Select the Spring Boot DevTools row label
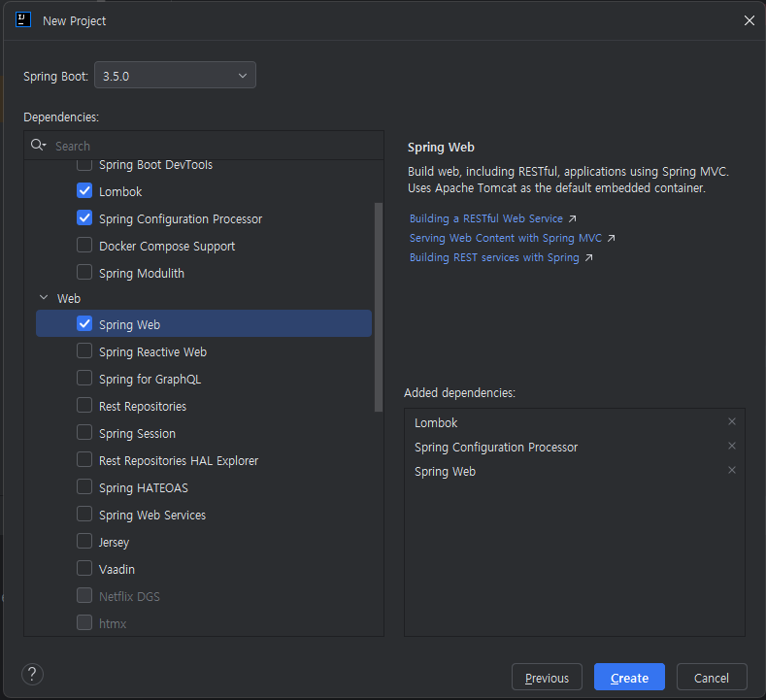766x700 pixels. point(155,165)
